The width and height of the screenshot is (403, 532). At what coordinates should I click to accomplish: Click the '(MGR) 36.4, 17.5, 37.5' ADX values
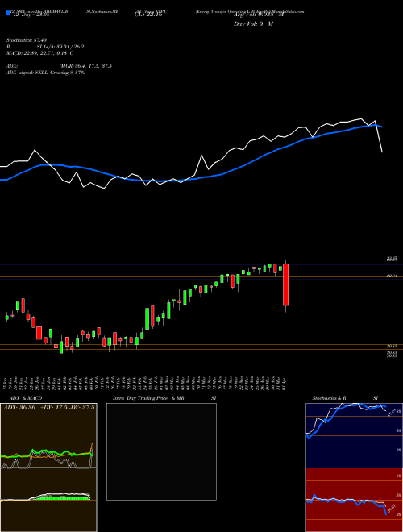85,66
